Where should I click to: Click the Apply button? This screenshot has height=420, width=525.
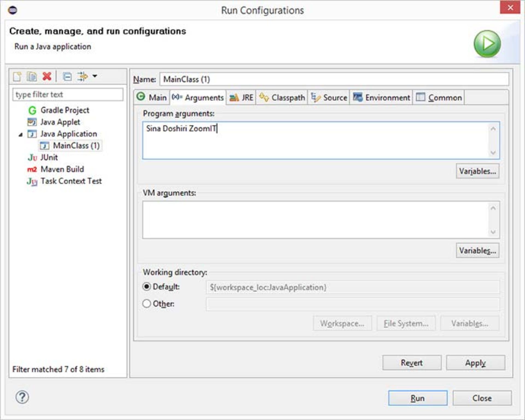coord(476,363)
